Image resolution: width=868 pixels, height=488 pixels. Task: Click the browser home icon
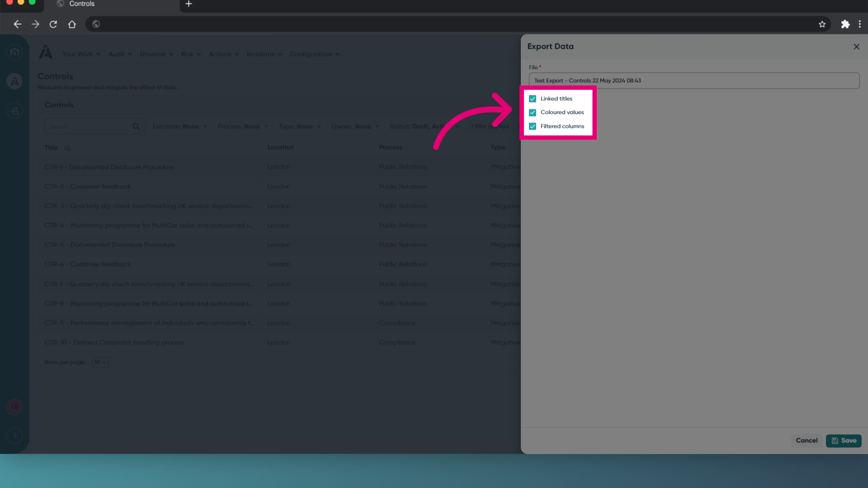click(72, 24)
